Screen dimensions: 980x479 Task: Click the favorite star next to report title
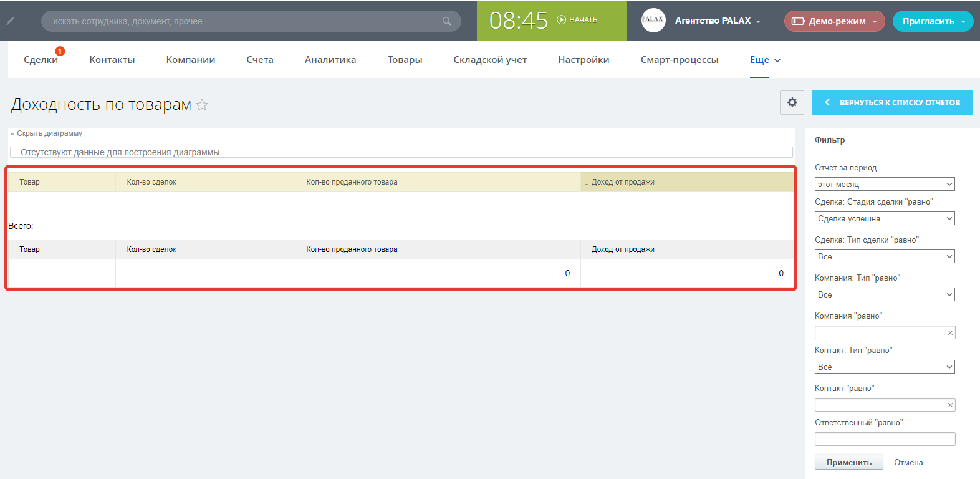point(202,105)
